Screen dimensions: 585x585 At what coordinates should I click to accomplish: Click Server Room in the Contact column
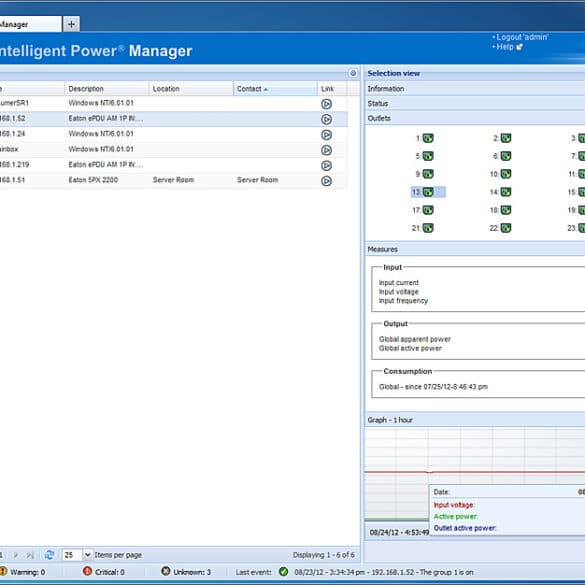point(258,180)
